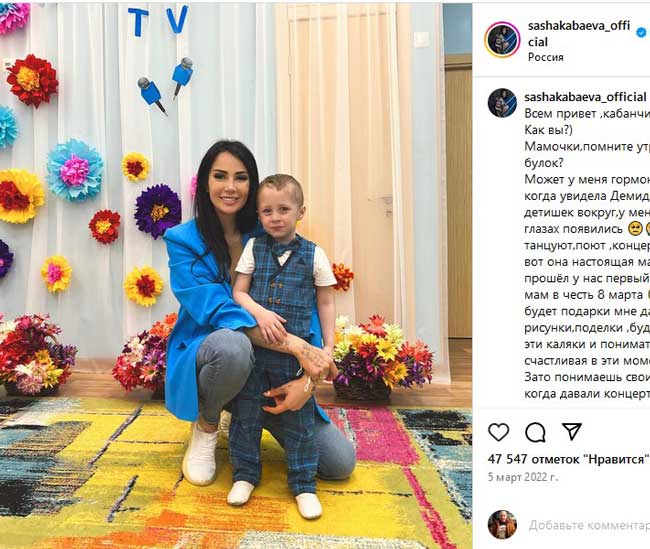
Task: Click the blue TV letters in photo
Action: 158,20
